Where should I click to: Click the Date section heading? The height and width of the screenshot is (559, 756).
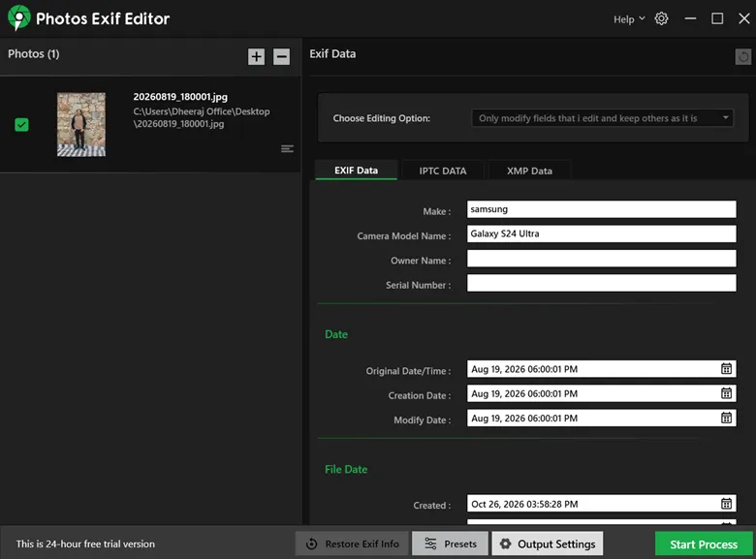336,334
